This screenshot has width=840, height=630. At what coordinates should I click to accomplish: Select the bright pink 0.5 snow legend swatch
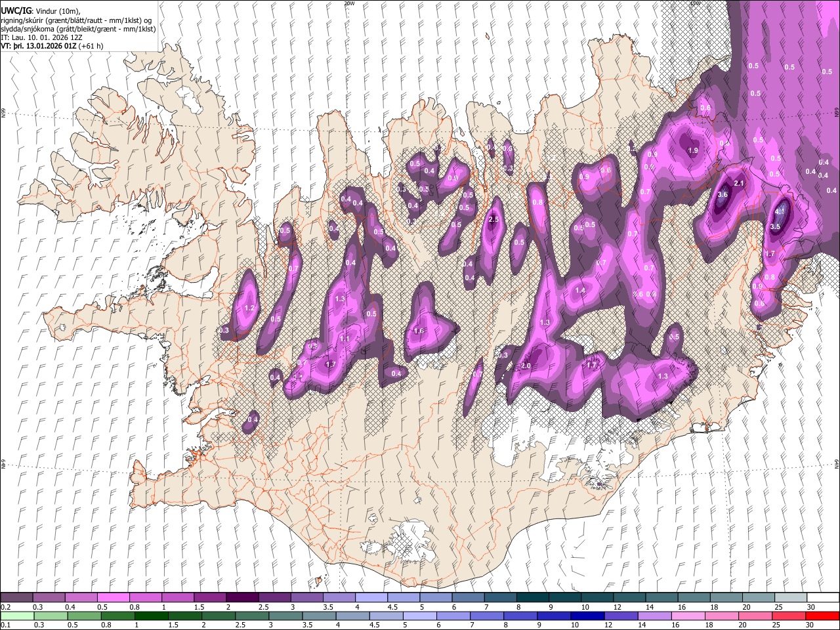tap(114, 597)
